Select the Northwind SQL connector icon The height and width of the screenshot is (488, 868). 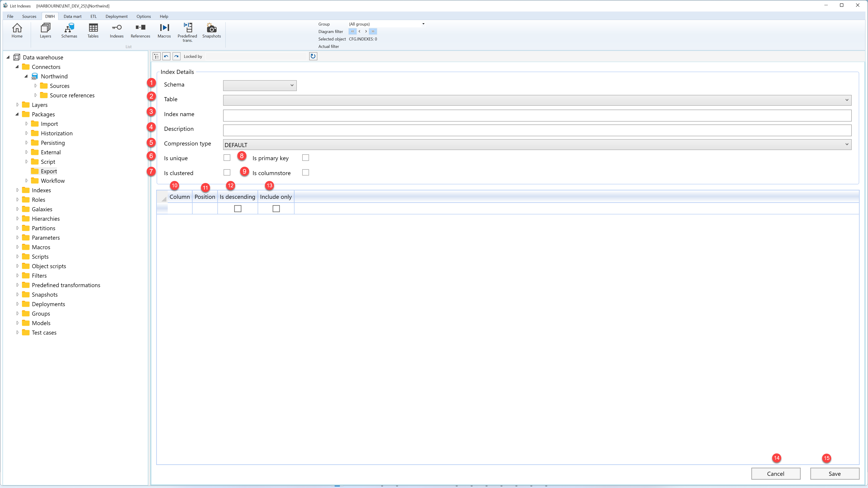34,76
